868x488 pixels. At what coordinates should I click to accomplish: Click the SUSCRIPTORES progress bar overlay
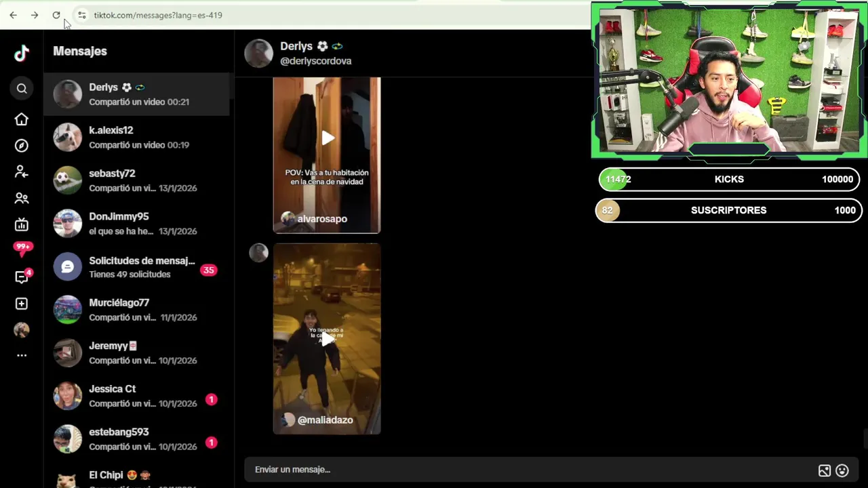pyautogui.click(x=729, y=210)
